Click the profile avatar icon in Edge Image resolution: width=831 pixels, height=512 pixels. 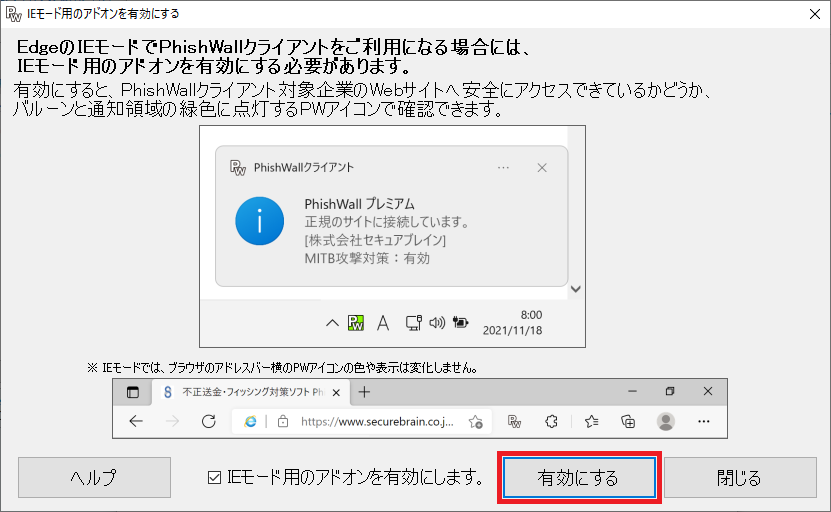click(666, 421)
